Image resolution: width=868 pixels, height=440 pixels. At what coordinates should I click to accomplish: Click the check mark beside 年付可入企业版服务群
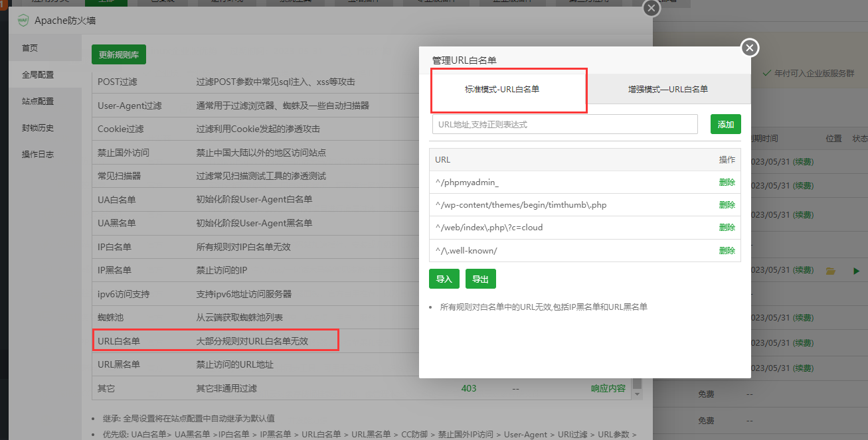point(767,73)
